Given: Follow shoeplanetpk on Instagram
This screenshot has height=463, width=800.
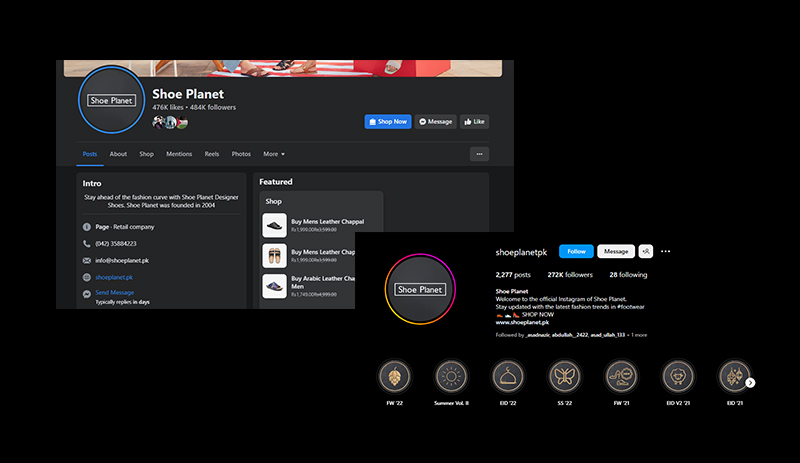Looking at the screenshot, I should tap(576, 251).
